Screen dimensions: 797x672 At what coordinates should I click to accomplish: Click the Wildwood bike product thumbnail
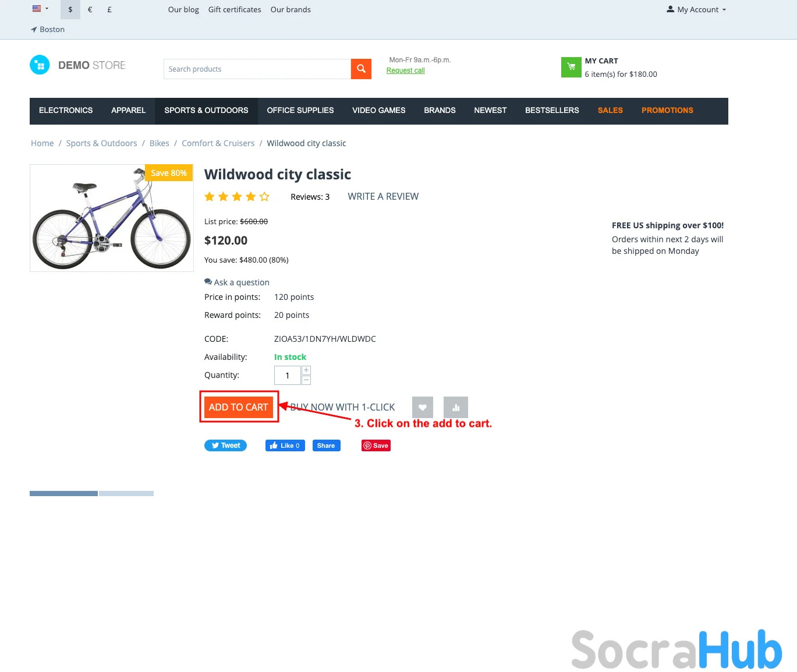tap(112, 218)
